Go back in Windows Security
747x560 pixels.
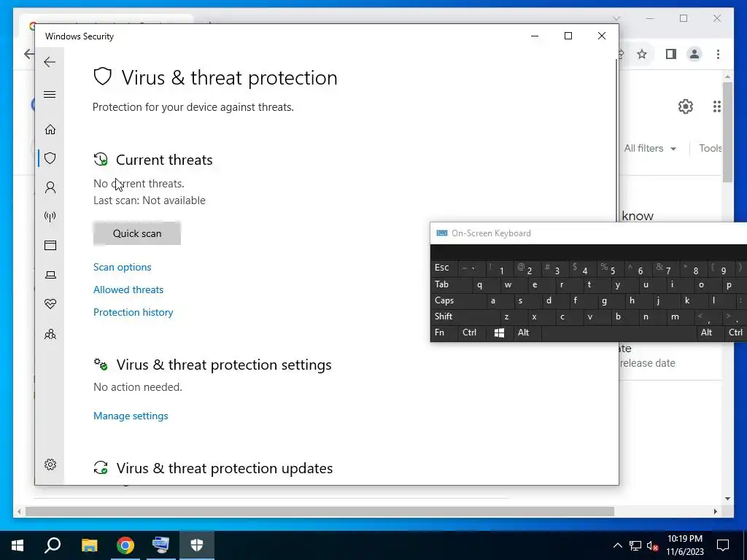[50, 62]
